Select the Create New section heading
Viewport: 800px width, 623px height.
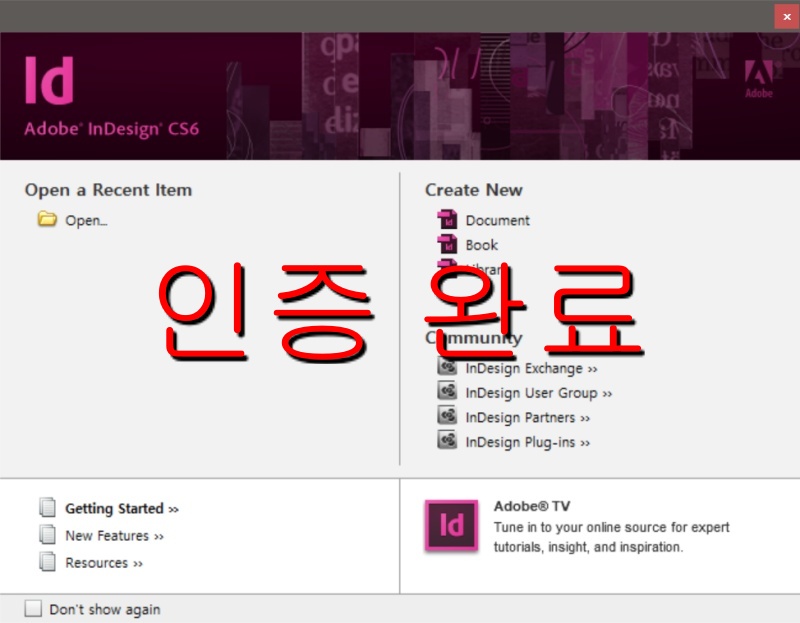473,189
